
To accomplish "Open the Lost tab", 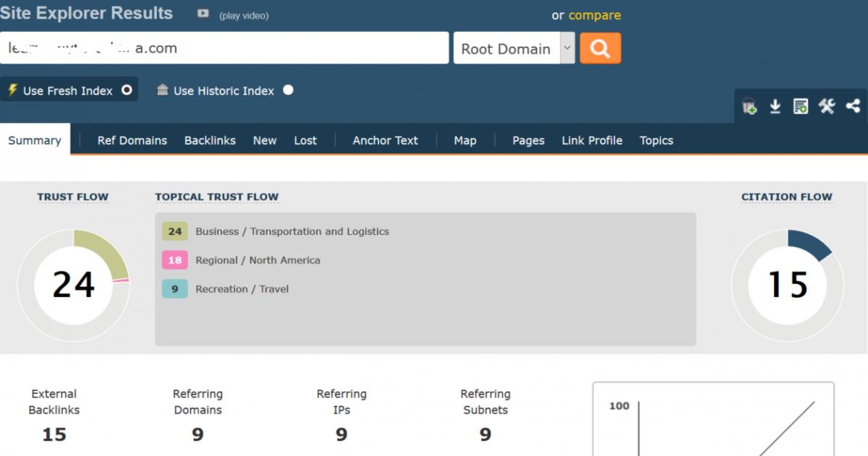I will coord(305,140).
